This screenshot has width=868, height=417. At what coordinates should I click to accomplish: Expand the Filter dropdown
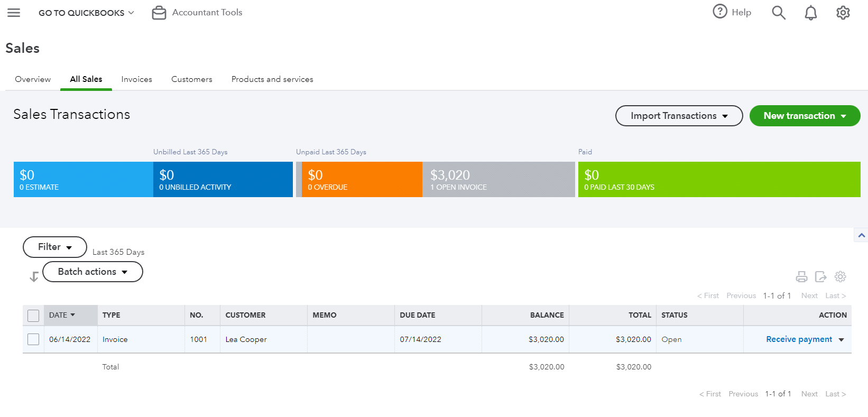tap(55, 247)
